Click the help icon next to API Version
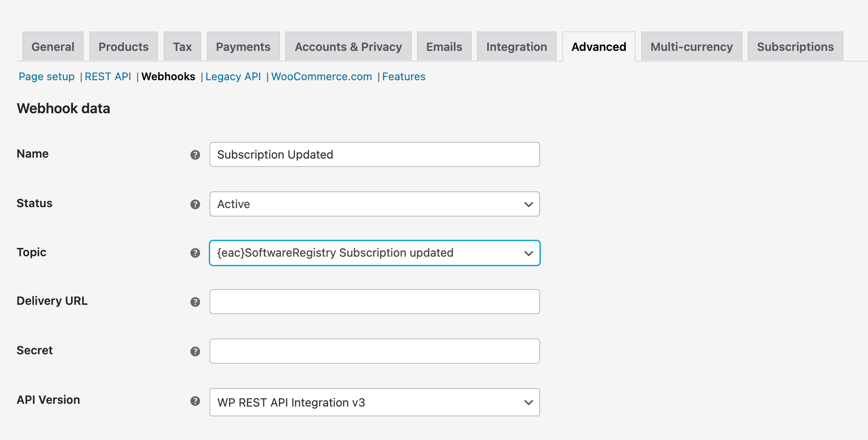 click(x=195, y=401)
